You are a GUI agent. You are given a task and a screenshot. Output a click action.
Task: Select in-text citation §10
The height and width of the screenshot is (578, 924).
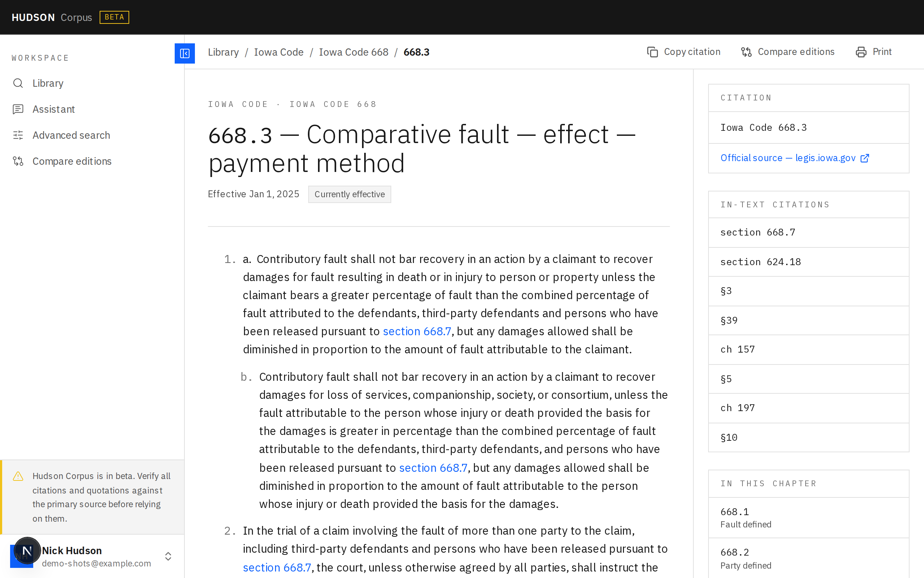coord(808,437)
